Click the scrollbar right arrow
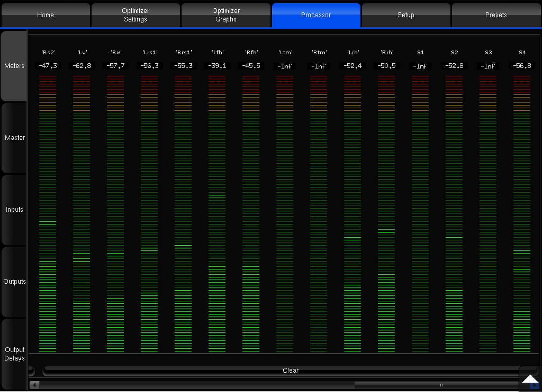The image size is (542, 392). [534, 385]
